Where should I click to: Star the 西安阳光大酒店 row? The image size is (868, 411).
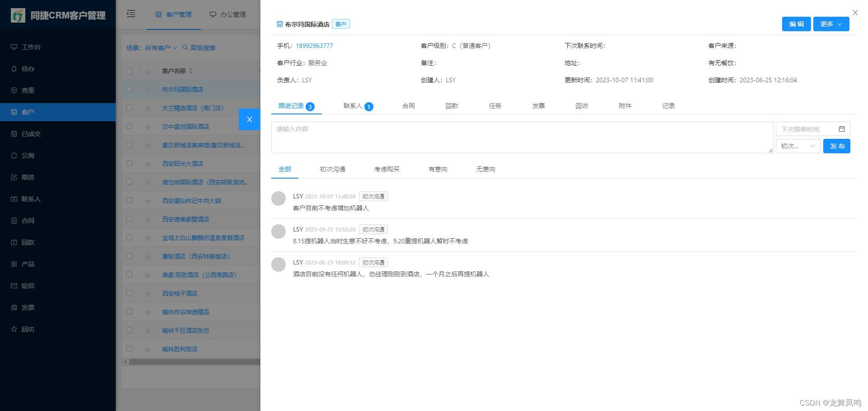147,164
